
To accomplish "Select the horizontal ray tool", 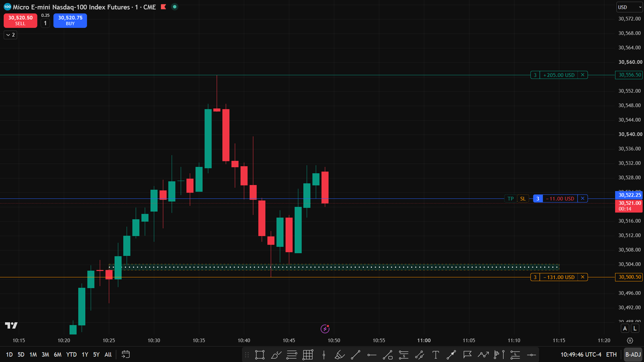I will pos(372,354).
